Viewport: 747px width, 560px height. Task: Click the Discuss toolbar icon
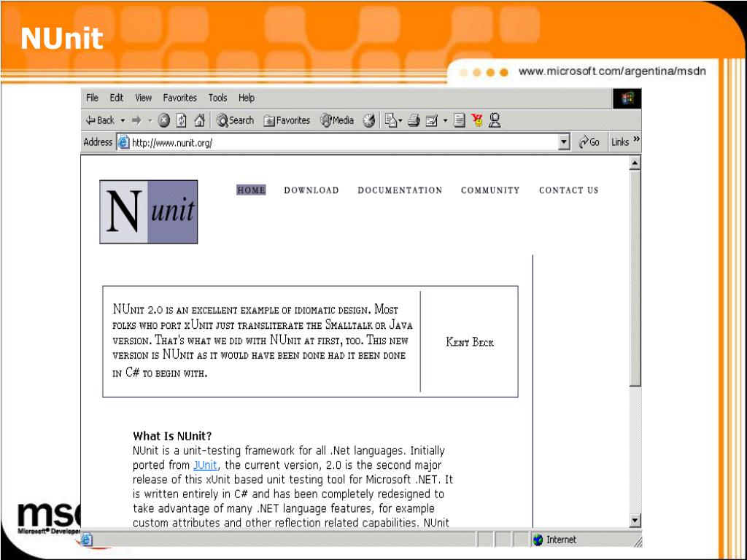tap(460, 120)
